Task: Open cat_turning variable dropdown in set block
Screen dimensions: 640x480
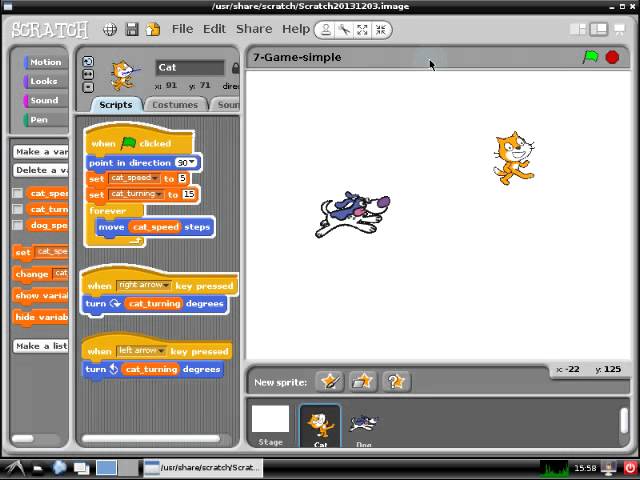Action: pyautogui.click(x=159, y=194)
